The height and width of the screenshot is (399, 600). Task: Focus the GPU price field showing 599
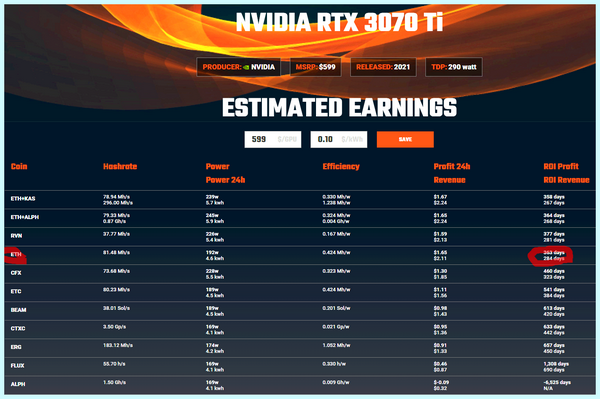273,139
